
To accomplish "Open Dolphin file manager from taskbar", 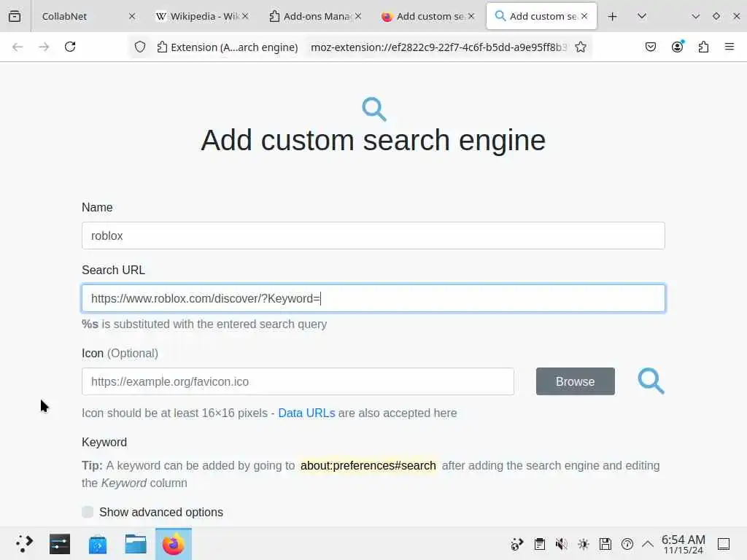I will (136, 544).
